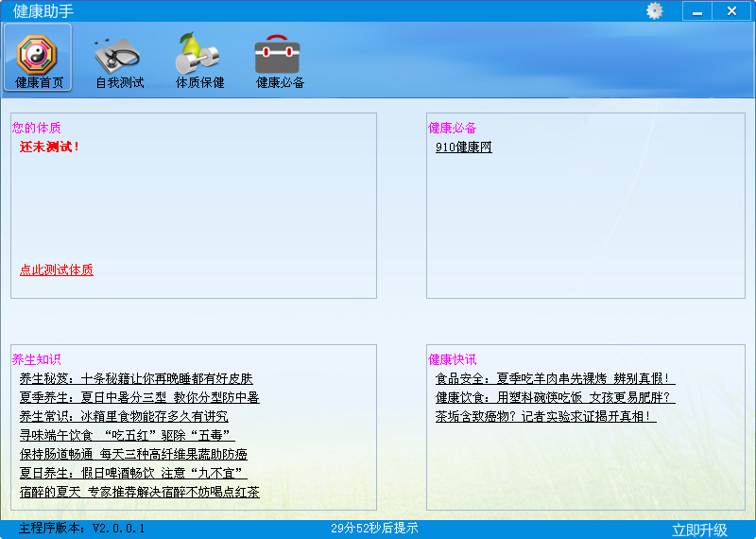The height and width of the screenshot is (539, 756).
Task: Open 自我测试 stethoscope icon
Action: 119,61
